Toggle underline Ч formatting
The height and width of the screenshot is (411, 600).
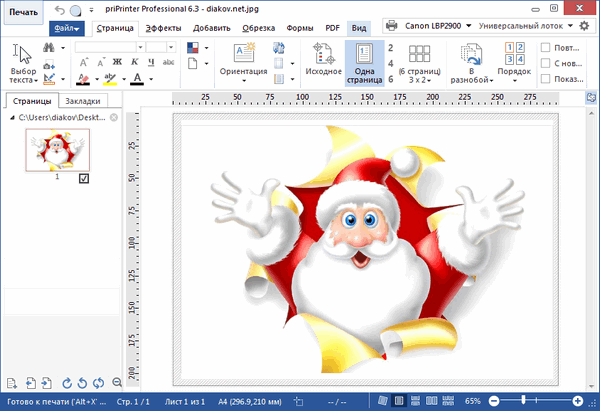151,62
